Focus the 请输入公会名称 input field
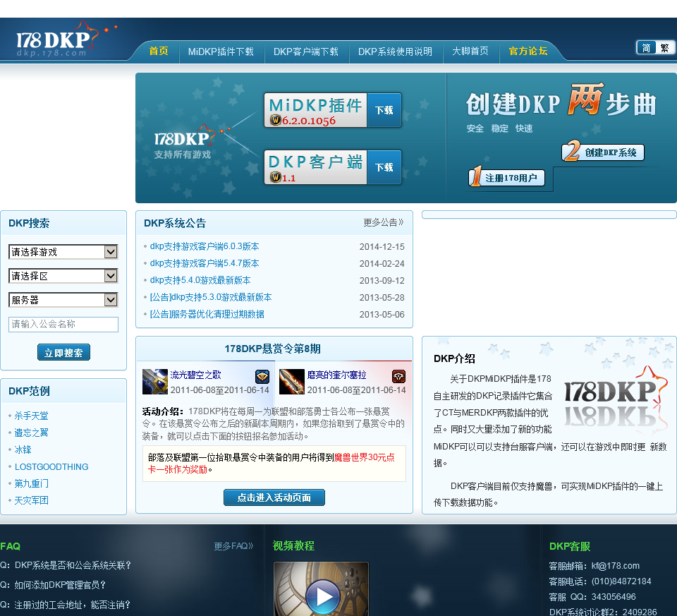 [63, 325]
